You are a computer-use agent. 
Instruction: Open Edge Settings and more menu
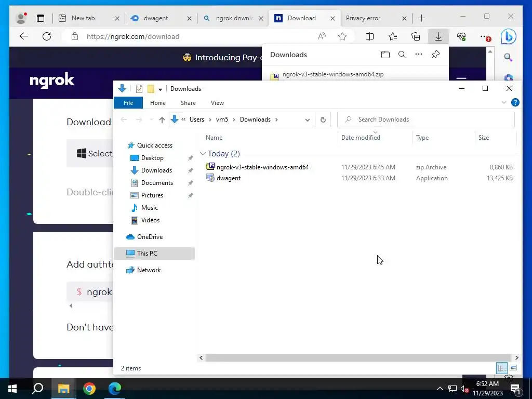[x=485, y=37]
